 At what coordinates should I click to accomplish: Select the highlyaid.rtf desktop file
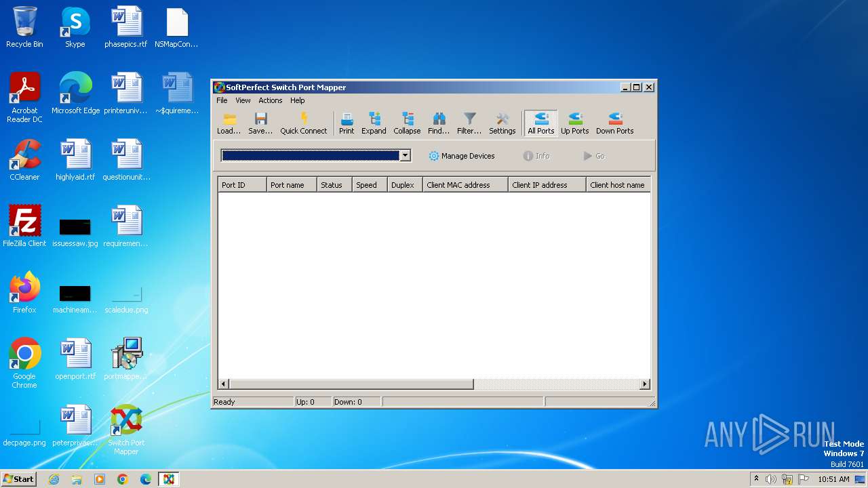[x=75, y=160]
